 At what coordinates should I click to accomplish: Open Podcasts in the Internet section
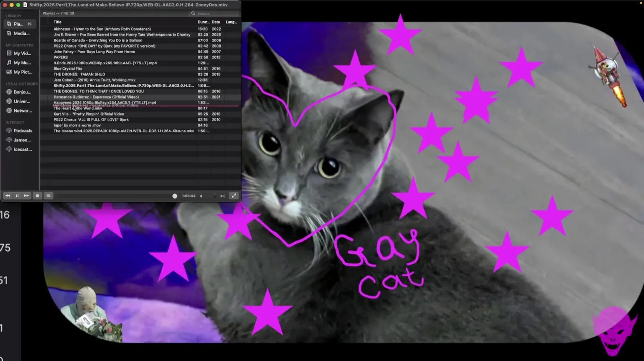coord(19,131)
